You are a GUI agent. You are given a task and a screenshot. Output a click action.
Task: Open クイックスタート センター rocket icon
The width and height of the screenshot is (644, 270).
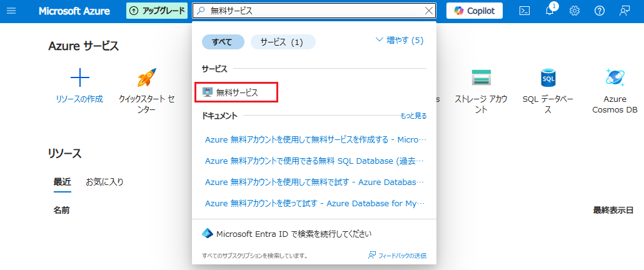[147, 77]
